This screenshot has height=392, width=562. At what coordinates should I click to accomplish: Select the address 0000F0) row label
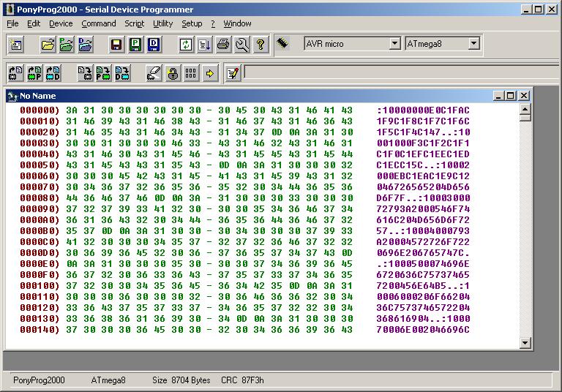coord(40,275)
